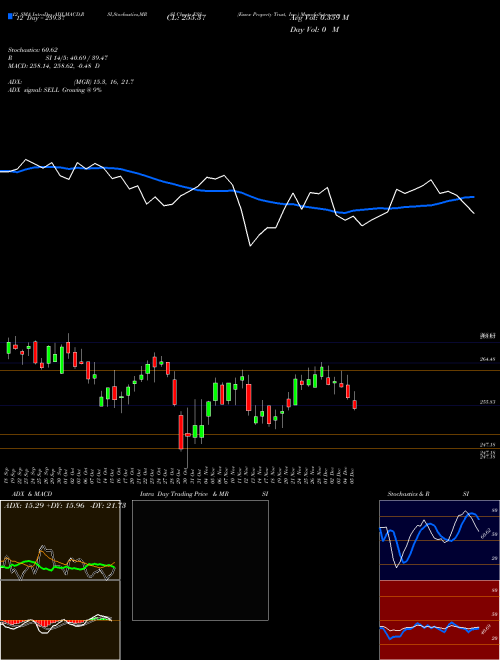Open the red RSI chart panel

[x=439, y=620]
